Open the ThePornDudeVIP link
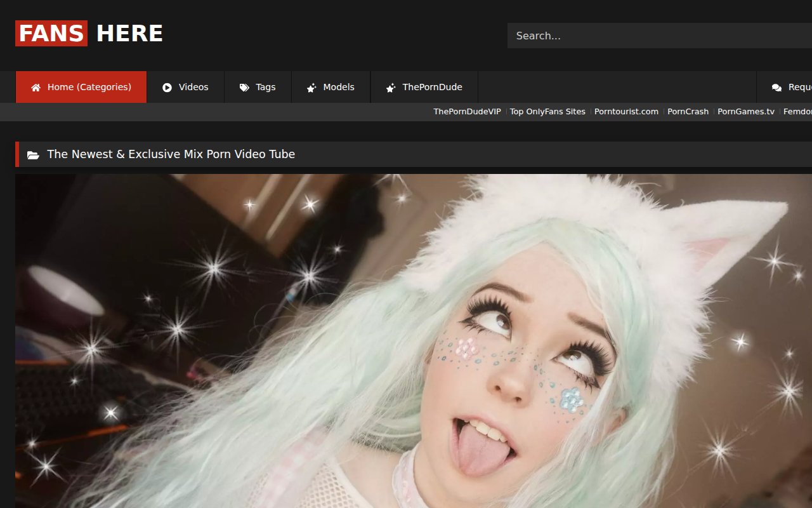This screenshot has height=508, width=812. pos(467,111)
